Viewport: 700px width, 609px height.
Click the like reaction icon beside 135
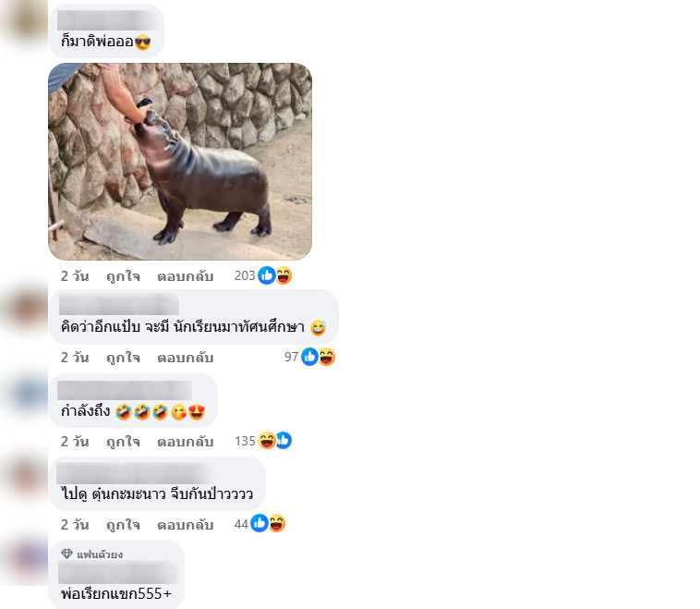(284, 441)
